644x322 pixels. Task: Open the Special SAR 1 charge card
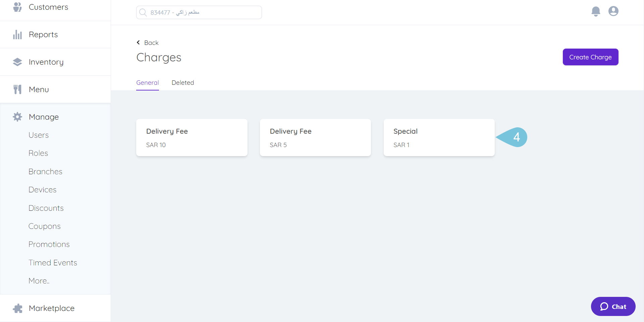click(x=439, y=137)
